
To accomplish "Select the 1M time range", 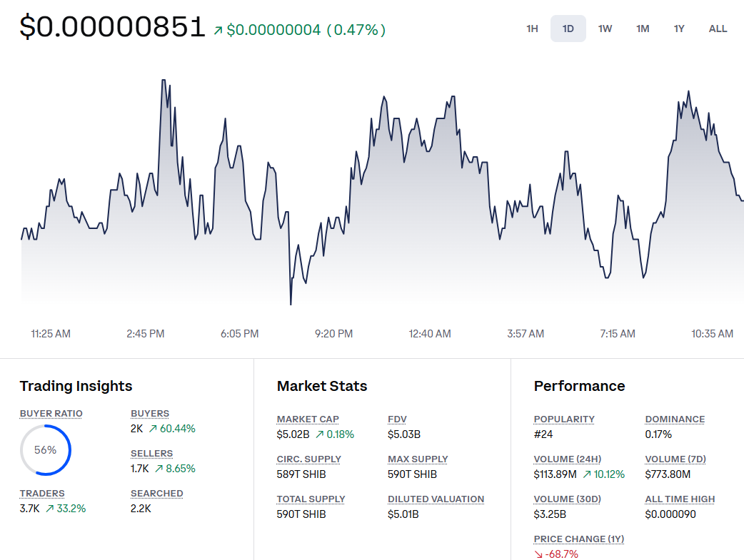I will (642, 29).
